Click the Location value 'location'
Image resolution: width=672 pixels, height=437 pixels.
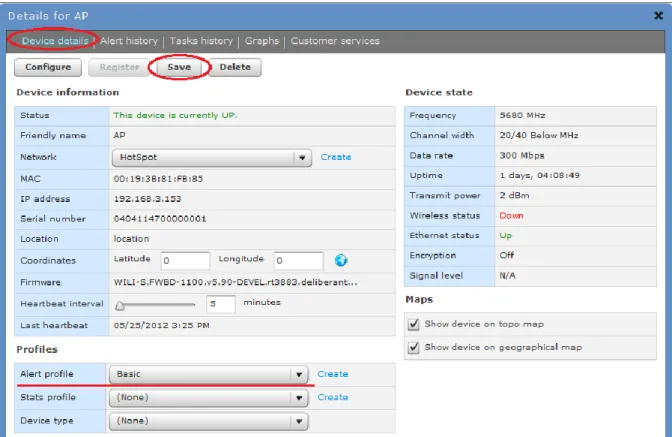[131, 239]
